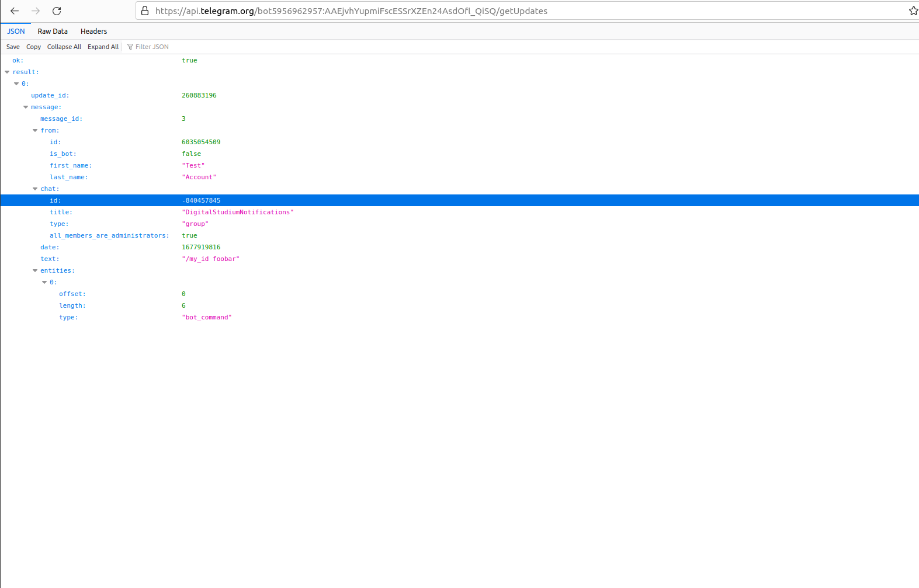The height and width of the screenshot is (588, 919).
Task: Bookmark page with the star icon
Action: [913, 11]
